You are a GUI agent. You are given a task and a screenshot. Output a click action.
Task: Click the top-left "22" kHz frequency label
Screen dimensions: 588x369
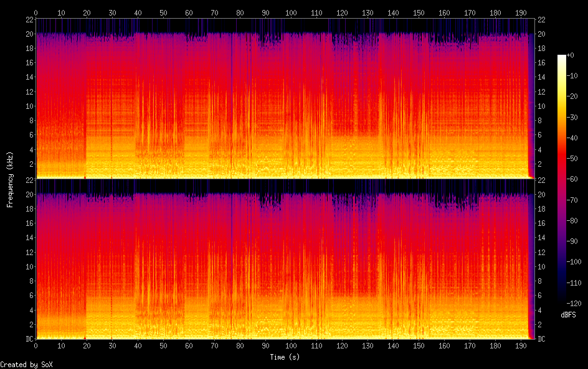[28, 19]
